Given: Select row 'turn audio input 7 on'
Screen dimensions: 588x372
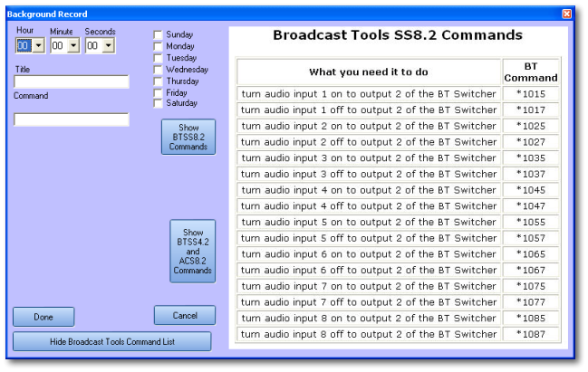Looking at the screenshot, I should [369, 286].
